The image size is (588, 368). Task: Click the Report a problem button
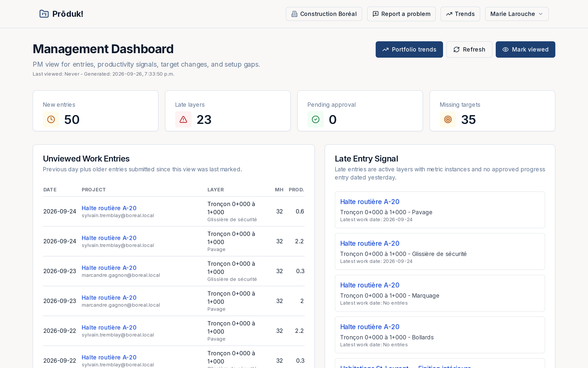pos(401,14)
